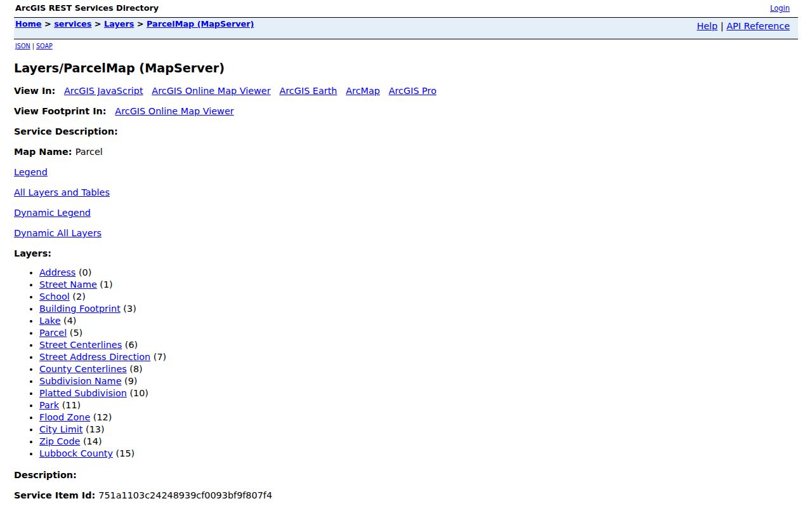This screenshot has width=812, height=508.
Task: Open the SOAP format link
Action: [44, 46]
